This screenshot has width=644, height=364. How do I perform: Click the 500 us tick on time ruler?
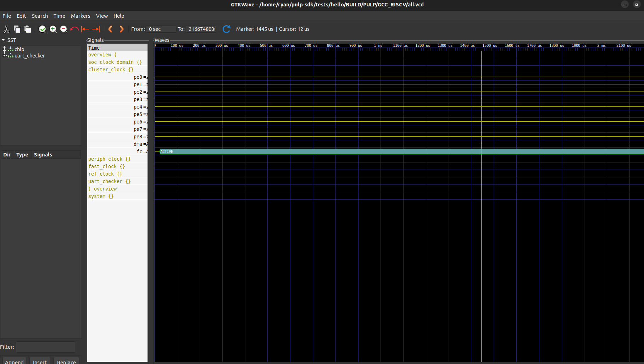[266, 45]
